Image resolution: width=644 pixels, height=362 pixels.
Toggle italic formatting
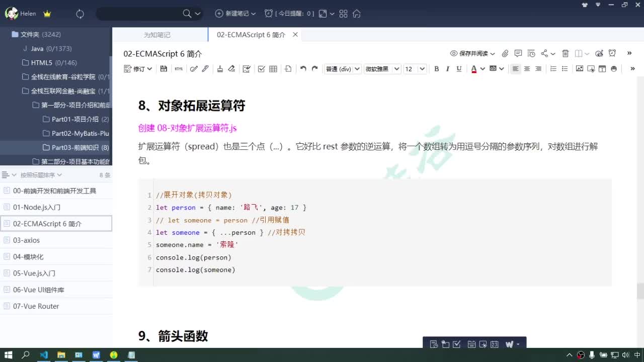click(447, 69)
